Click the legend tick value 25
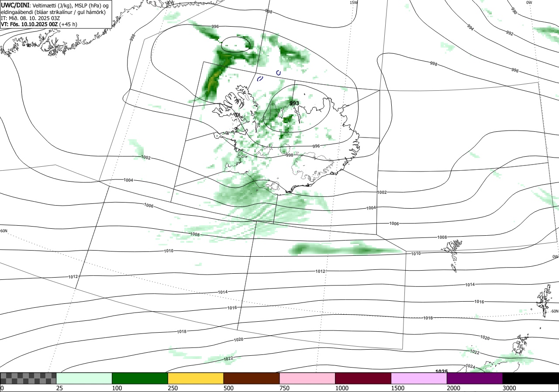The height and width of the screenshot is (392, 559). [60, 388]
